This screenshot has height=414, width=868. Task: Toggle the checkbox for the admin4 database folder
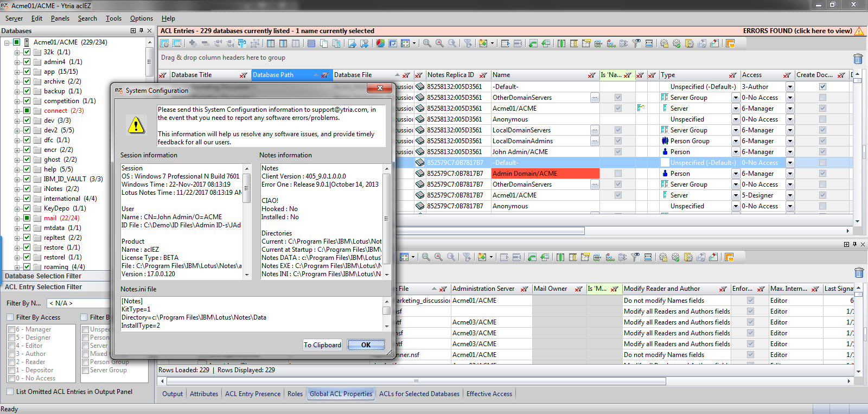click(x=27, y=62)
